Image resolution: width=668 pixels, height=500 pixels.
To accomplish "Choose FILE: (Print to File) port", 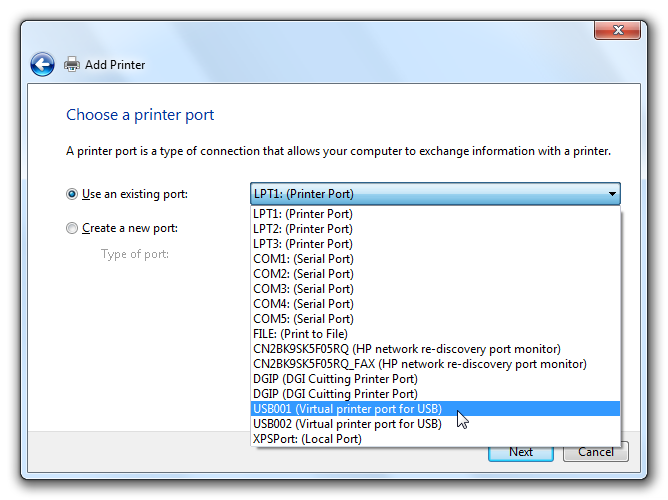I will [300, 334].
